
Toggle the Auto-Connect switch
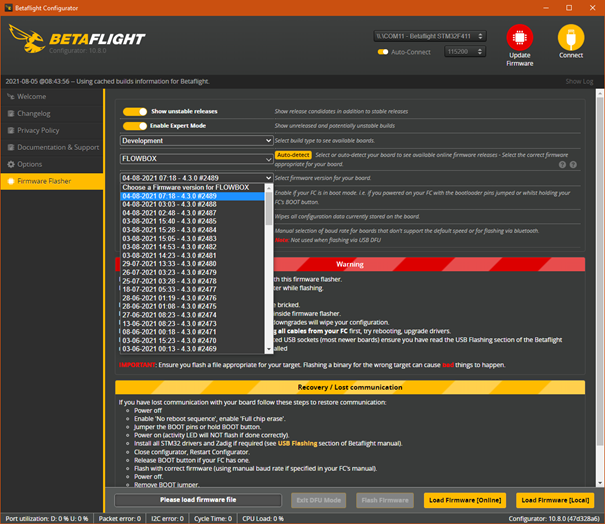[x=383, y=52]
